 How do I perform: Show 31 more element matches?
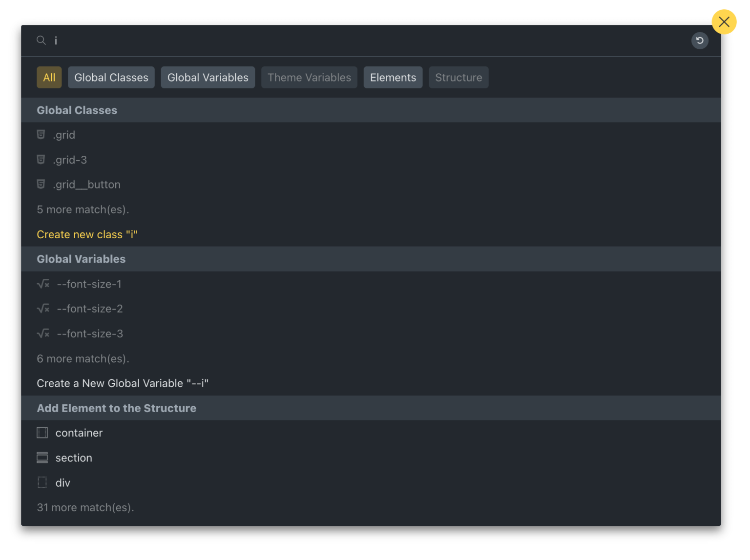coord(85,508)
